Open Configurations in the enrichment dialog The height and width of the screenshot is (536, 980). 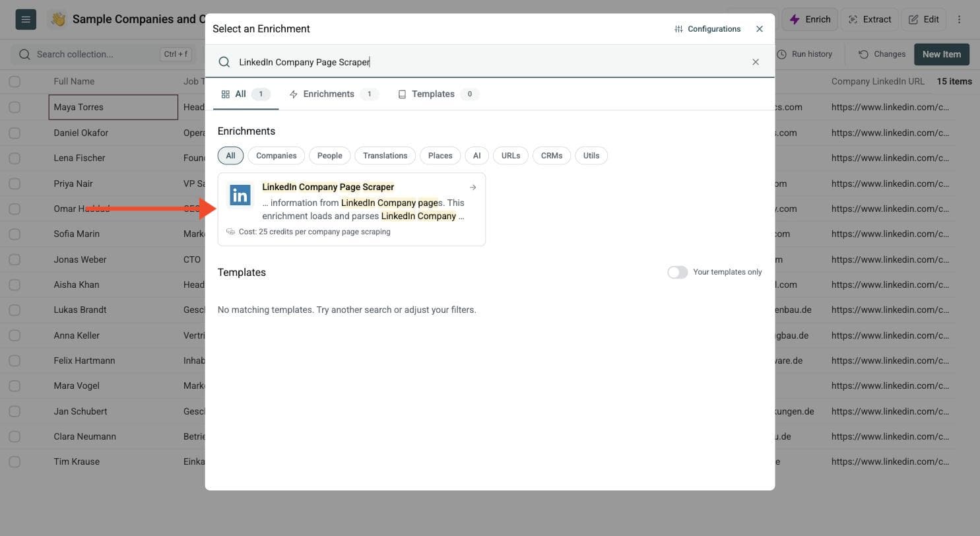707,29
